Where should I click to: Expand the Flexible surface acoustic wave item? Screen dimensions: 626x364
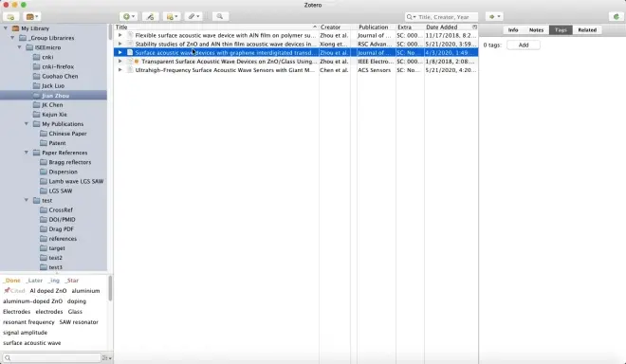coord(120,35)
